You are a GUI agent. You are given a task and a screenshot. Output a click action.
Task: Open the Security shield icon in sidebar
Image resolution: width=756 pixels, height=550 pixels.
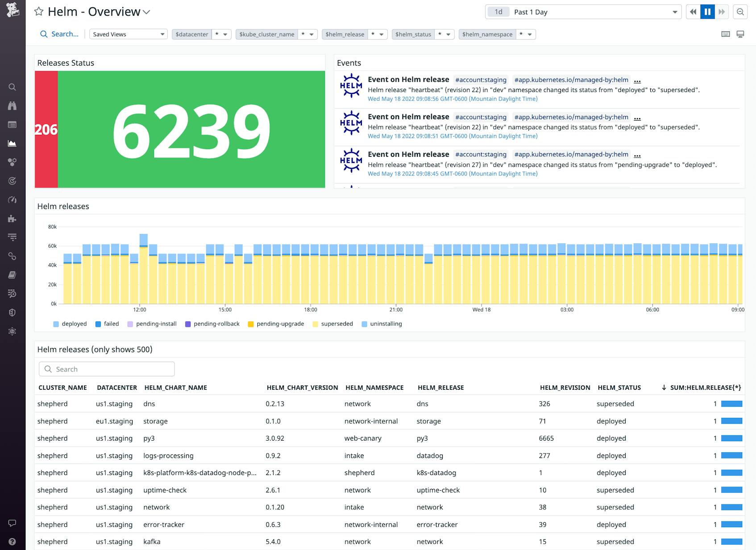click(x=12, y=312)
